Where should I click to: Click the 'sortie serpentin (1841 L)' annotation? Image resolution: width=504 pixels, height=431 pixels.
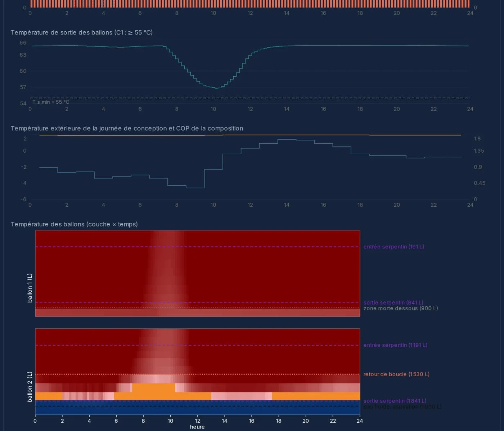pos(395,401)
